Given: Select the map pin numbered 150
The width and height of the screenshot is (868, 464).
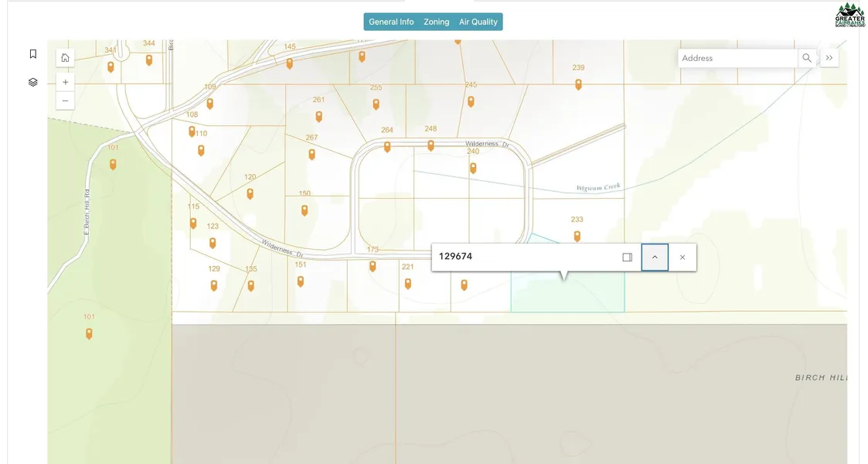Looking at the screenshot, I should [305, 210].
